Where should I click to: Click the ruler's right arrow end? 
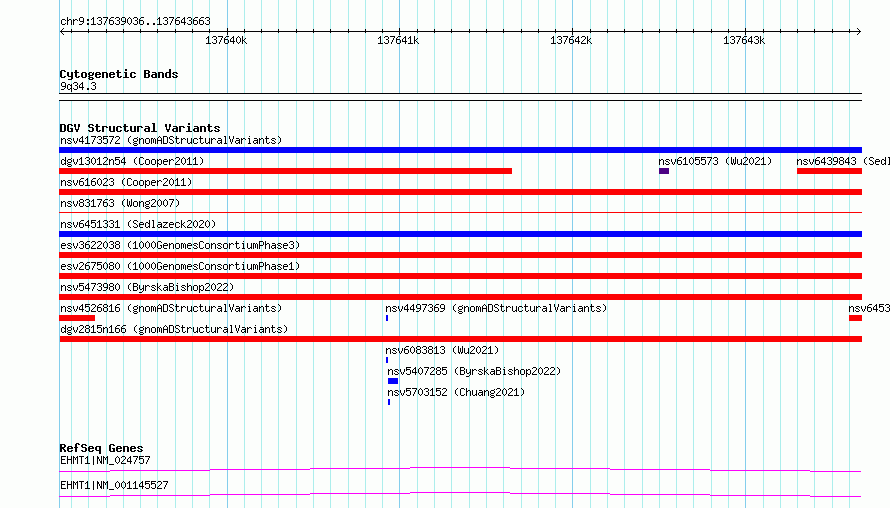859,32
